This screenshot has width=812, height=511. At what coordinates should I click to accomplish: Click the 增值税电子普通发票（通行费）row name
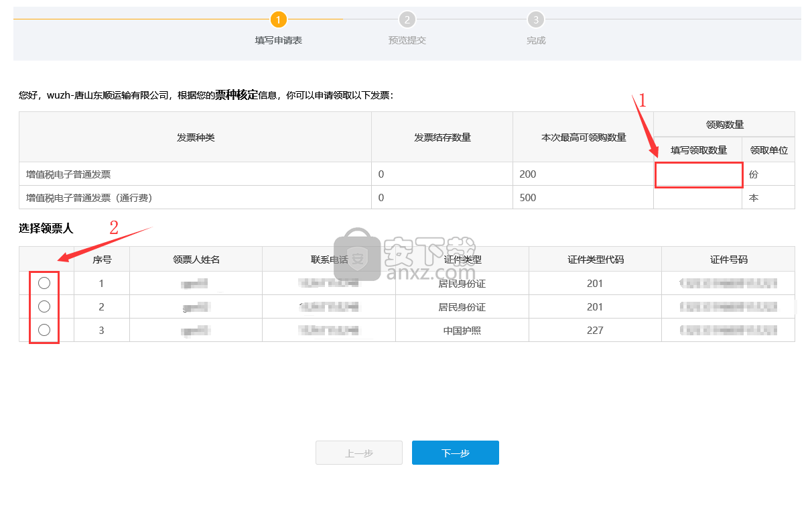point(89,198)
